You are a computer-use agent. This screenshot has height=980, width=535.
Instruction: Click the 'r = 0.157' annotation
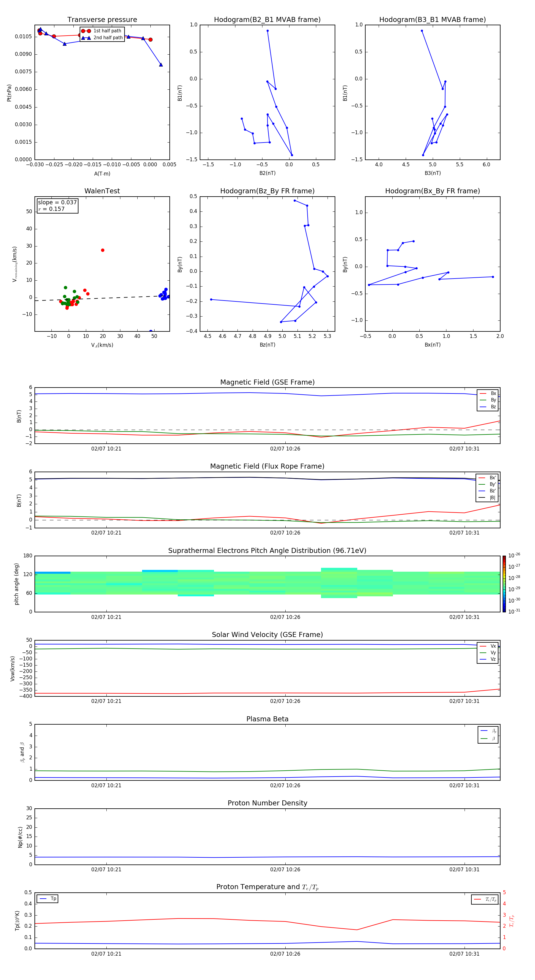pyautogui.click(x=51, y=209)
